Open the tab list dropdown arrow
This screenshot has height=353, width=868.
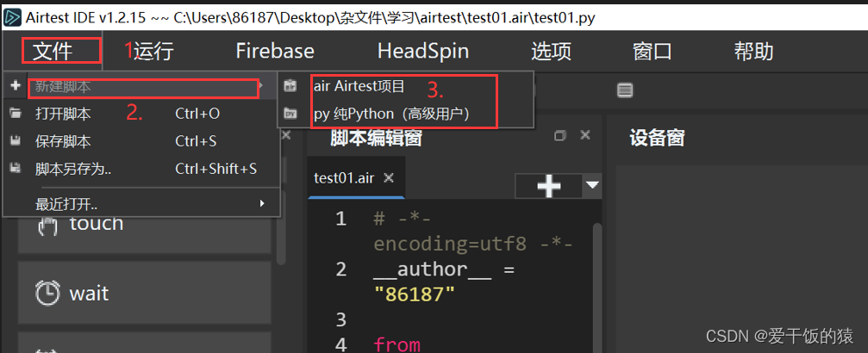[x=592, y=185]
